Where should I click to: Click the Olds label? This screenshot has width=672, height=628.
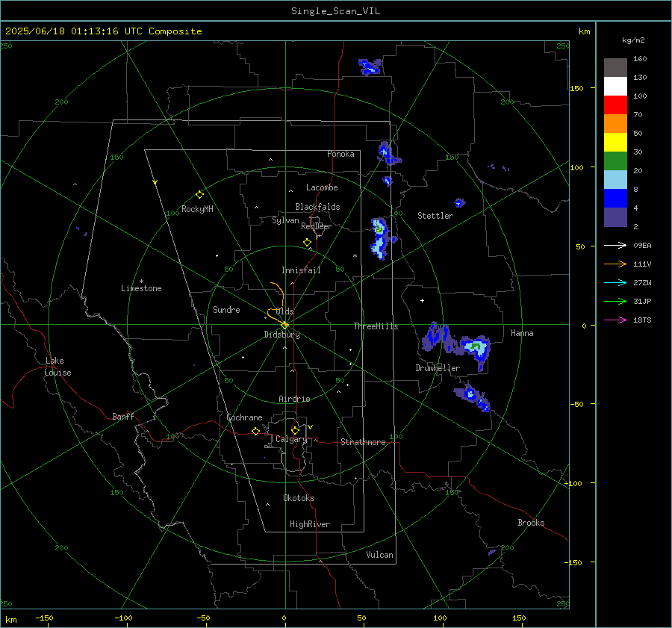tap(285, 311)
